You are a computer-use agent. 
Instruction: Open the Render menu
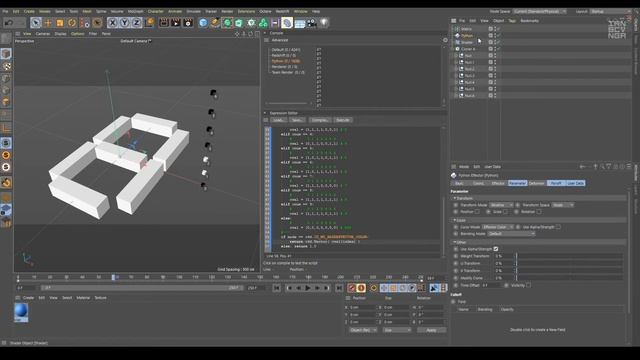227,11
